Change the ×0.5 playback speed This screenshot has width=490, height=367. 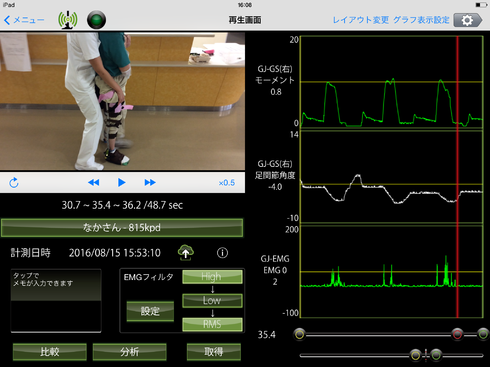[x=227, y=183]
